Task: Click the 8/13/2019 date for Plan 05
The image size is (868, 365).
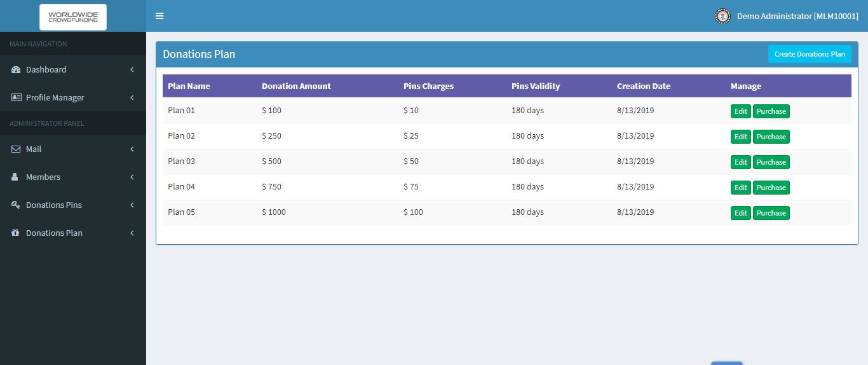Action: 635,212
